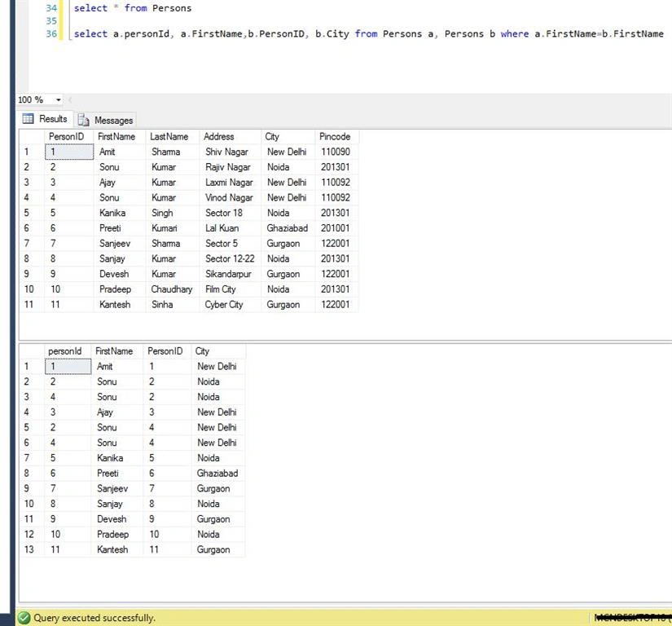Click the green query success checkmark icon

tap(24, 618)
